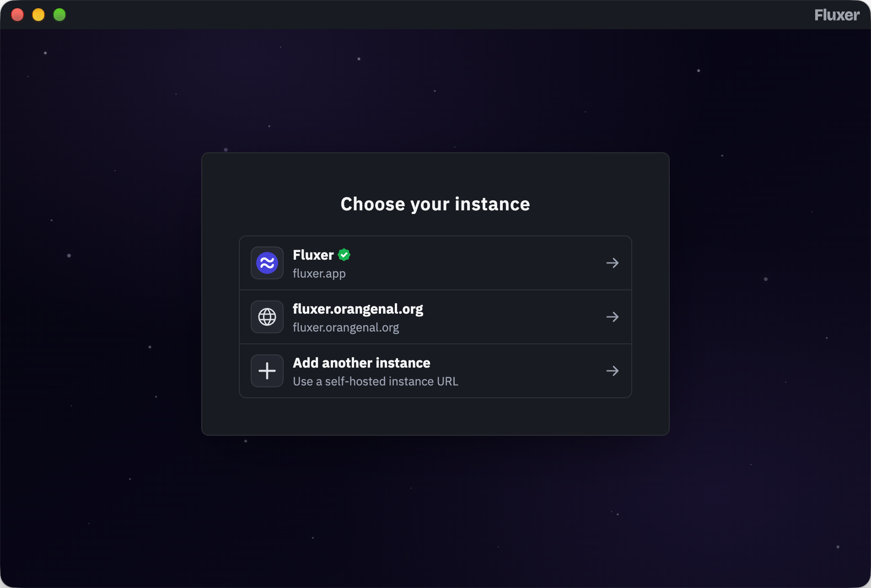Image resolution: width=871 pixels, height=588 pixels.
Task: Choose the bold fluxer.orangenal.org instance title
Action: 358,309
